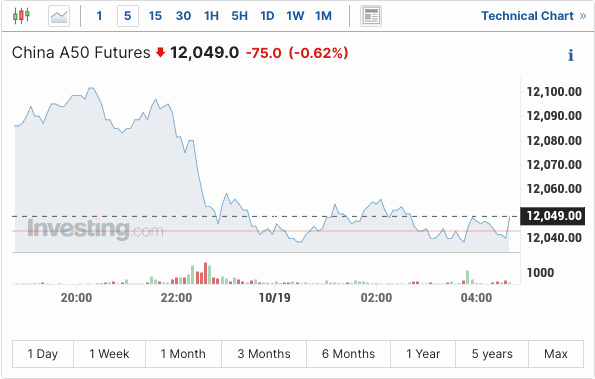Click the 22:00 time axis label

click(x=176, y=297)
